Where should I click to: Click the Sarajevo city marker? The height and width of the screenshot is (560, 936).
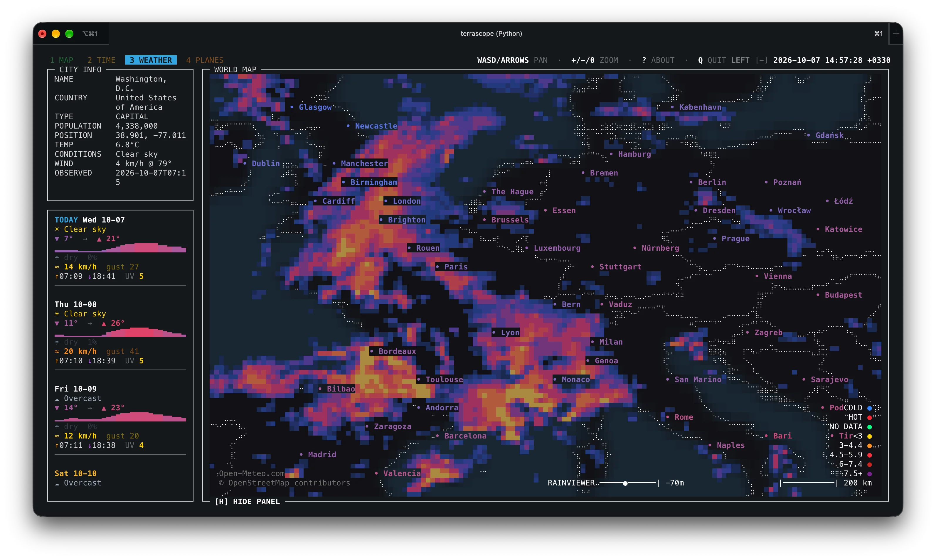pos(825,379)
